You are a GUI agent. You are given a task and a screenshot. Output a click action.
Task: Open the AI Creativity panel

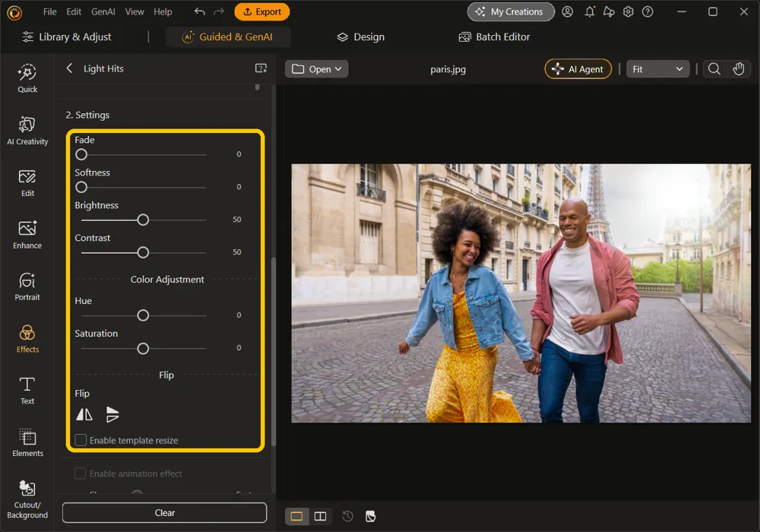click(27, 131)
